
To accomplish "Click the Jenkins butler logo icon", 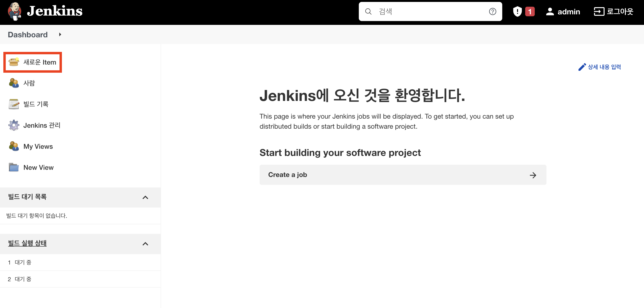I will [15, 11].
